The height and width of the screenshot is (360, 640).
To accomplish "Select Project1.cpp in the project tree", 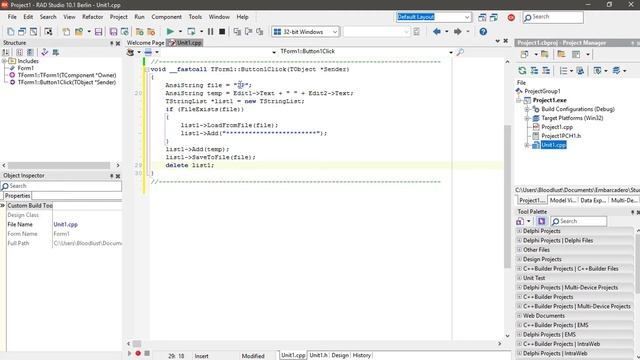I will click(557, 127).
